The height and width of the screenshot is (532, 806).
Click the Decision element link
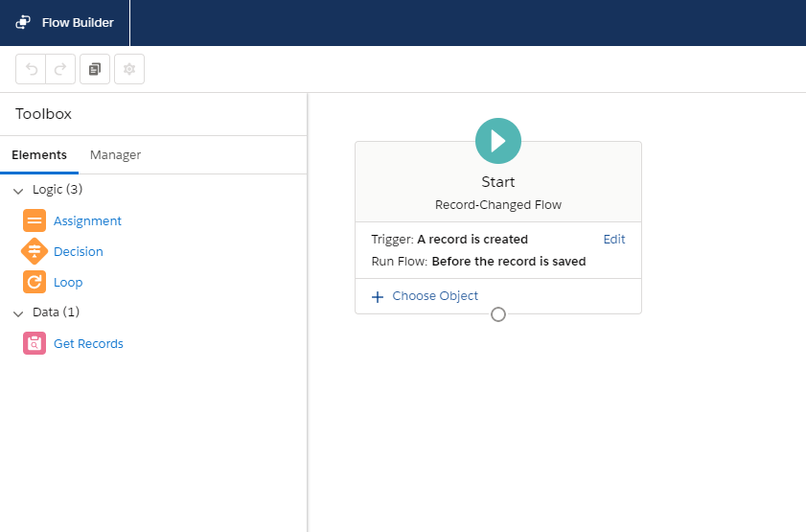click(x=79, y=251)
